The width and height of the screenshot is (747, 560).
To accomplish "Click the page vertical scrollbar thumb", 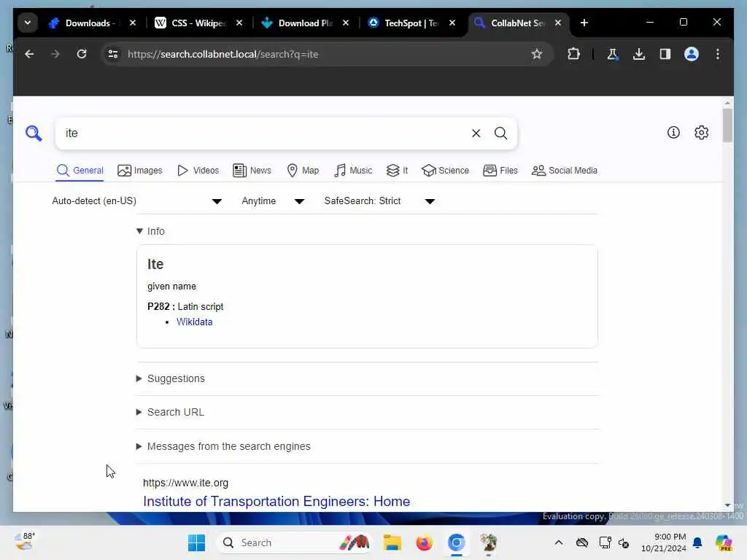I will point(727,125).
